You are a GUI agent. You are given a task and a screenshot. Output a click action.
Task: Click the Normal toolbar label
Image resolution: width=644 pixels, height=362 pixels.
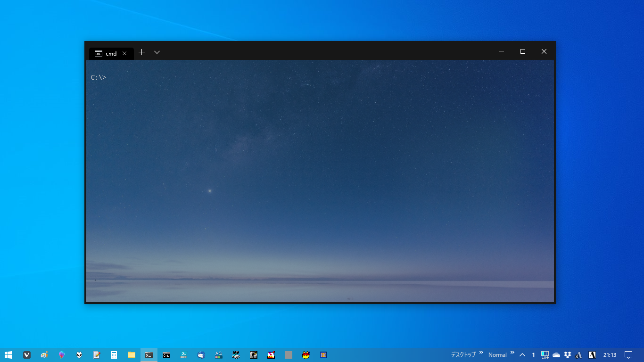(x=497, y=355)
